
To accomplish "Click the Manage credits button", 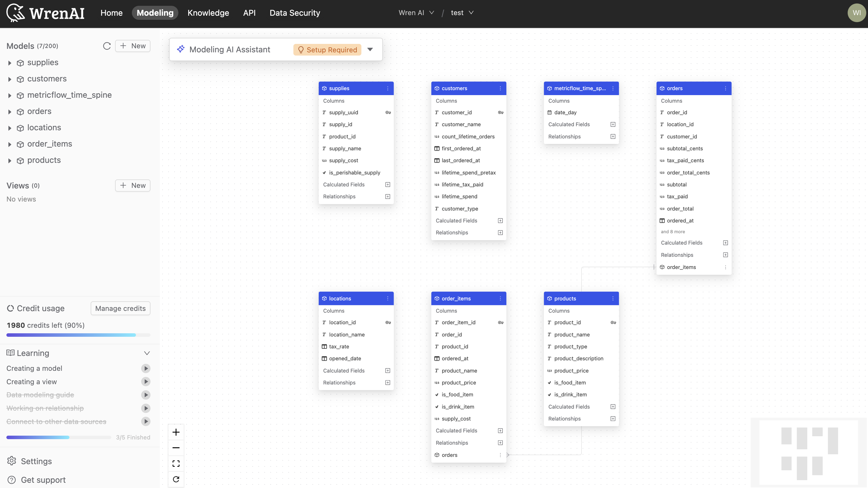I will (120, 308).
